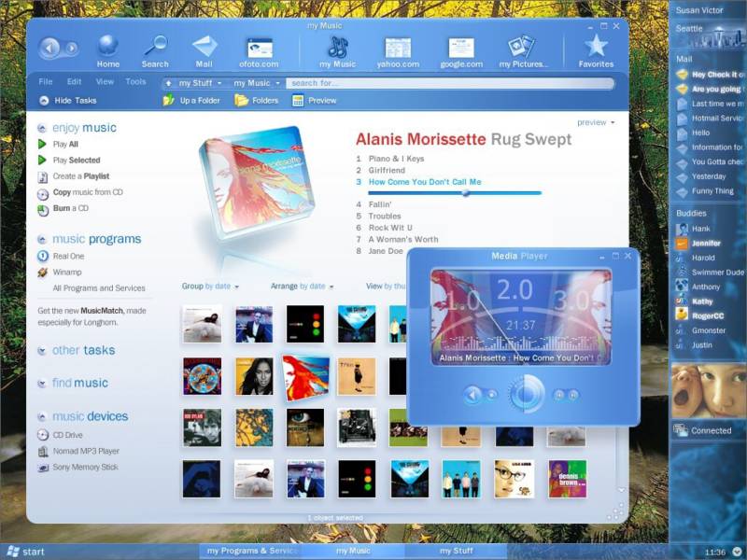747x560 pixels.
Task: Toggle the Preview pane button in toolbar
Action: click(315, 101)
